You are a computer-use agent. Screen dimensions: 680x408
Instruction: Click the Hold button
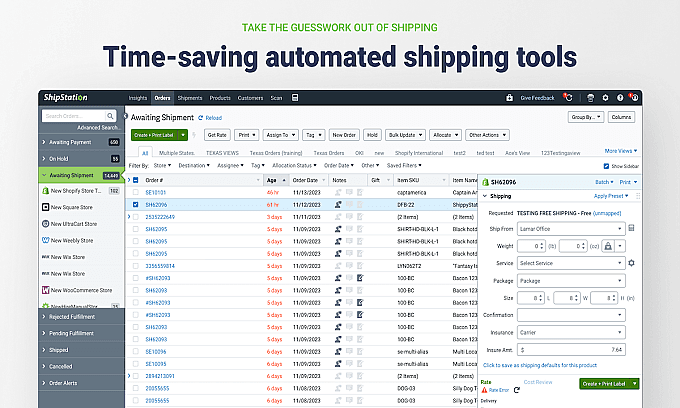click(372, 135)
